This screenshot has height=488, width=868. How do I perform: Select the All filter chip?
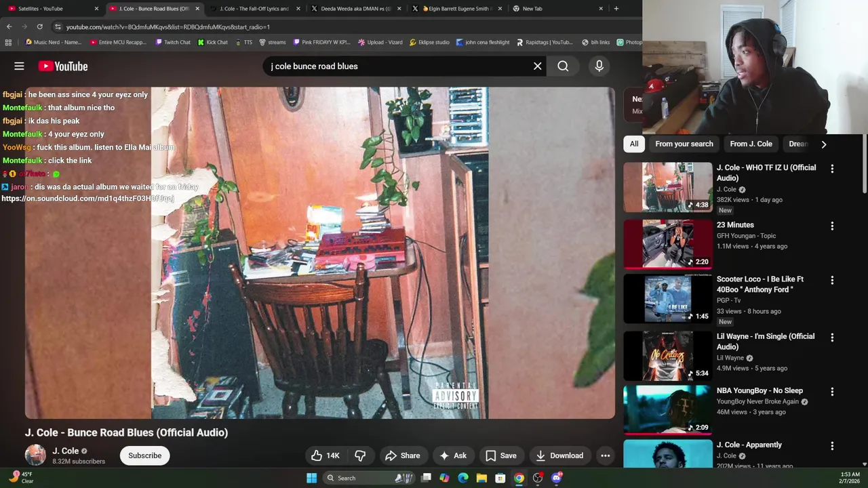tap(634, 144)
